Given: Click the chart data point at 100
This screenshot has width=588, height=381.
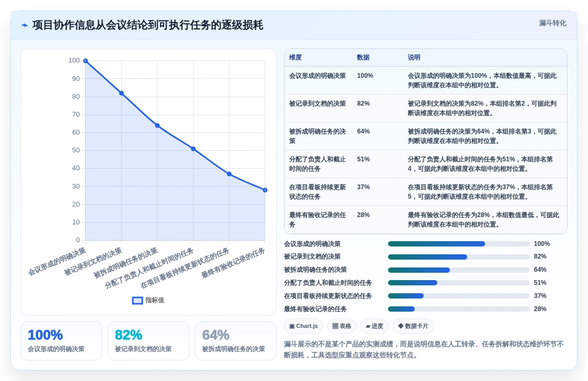Looking at the screenshot, I should pyautogui.click(x=86, y=61).
